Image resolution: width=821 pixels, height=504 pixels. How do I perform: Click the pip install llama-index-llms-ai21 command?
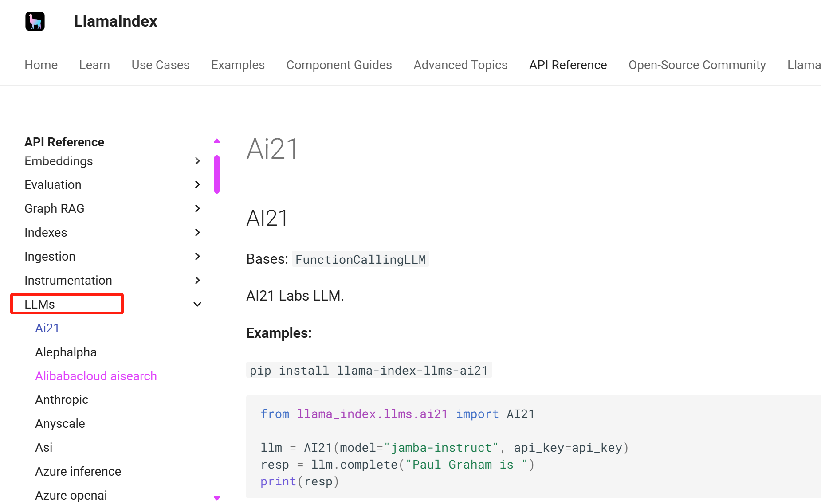(x=369, y=370)
